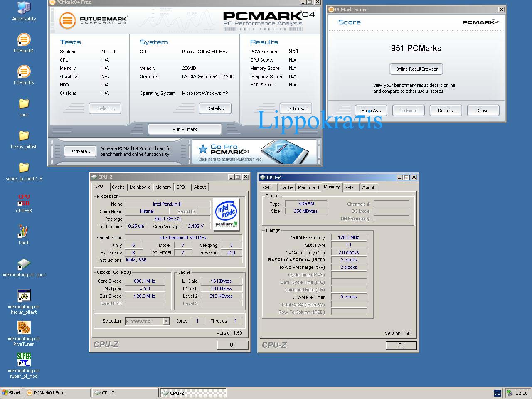Click Save As... in PCMark Score window
Image resolution: width=532 pixels, height=399 pixels.
tap(372, 111)
